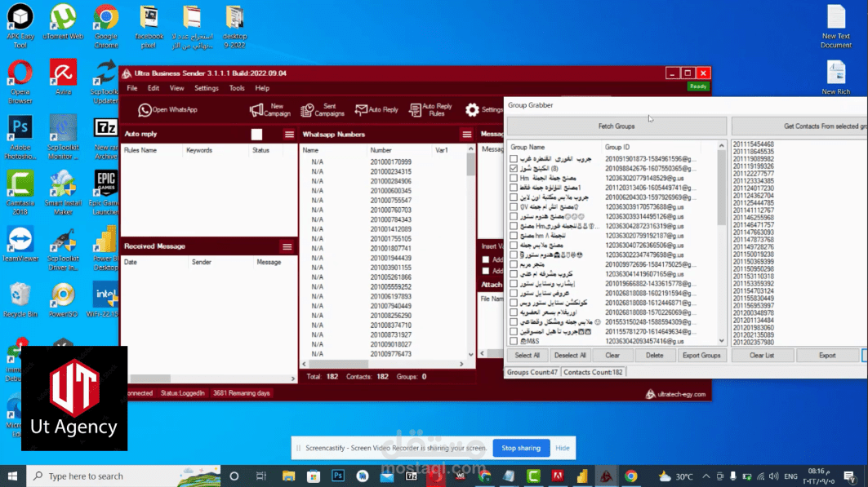Open the Tools menu
The height and width of the screenshot is (487, 868).
pyautogui.click(x=236, y=88)
